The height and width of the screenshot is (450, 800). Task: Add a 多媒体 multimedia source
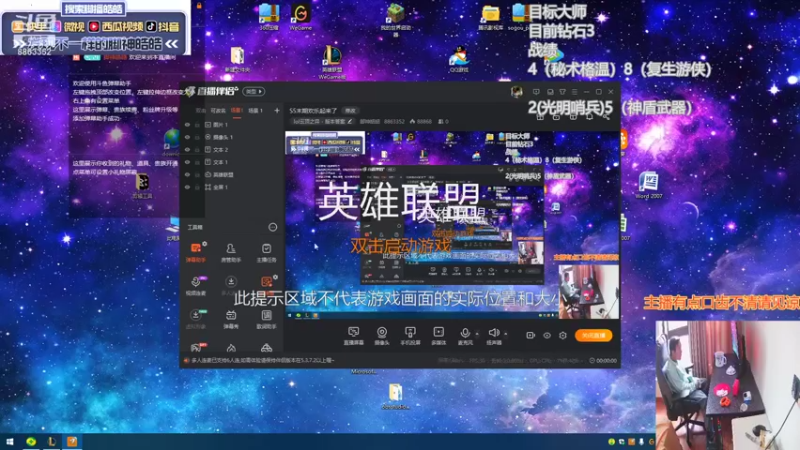[438, 336]
